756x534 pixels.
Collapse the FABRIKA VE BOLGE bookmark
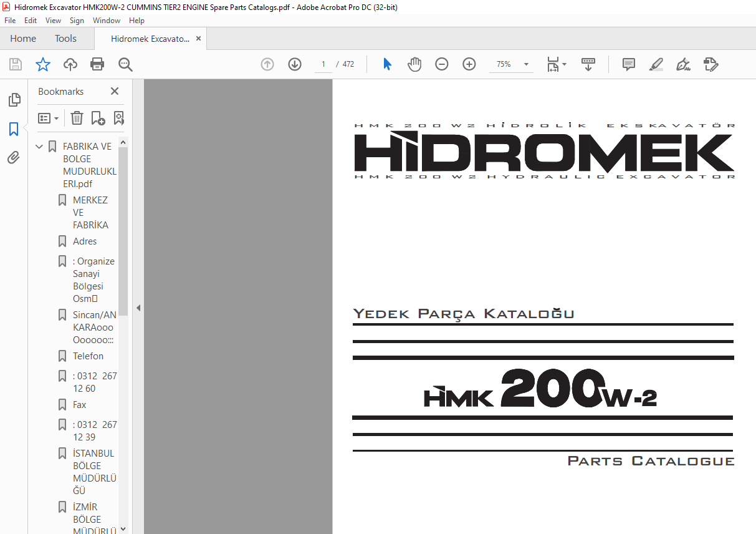coord(39,147)
